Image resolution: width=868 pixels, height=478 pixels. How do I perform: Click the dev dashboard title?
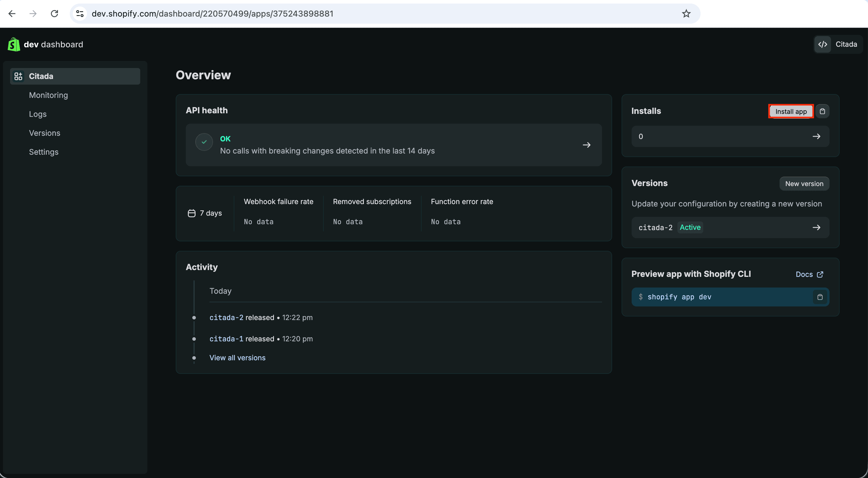pos(53,44)
